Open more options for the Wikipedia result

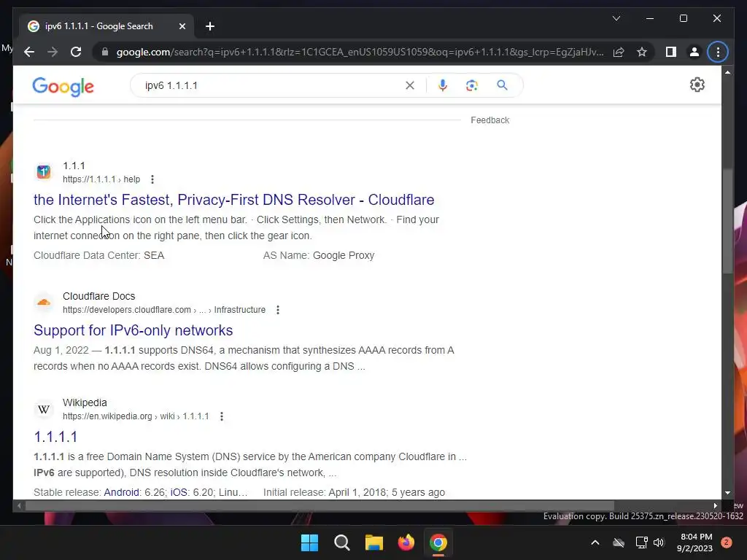point(222,416)
